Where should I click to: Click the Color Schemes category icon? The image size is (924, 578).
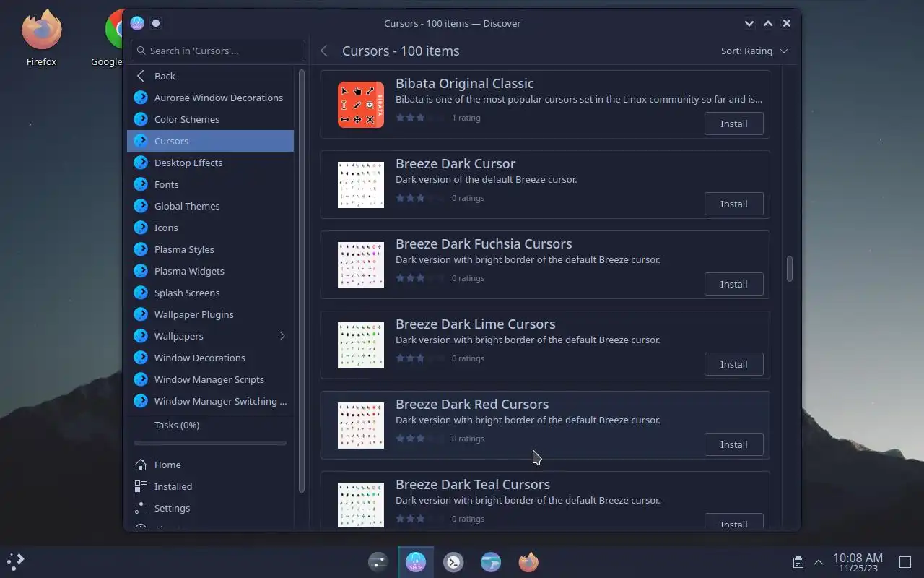[141, 119]
